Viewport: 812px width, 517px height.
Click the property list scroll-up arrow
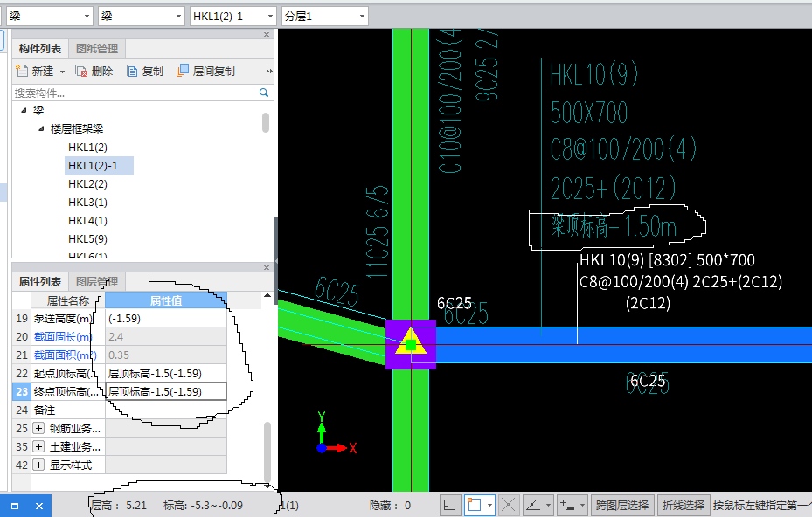click(x=267, y=295)
